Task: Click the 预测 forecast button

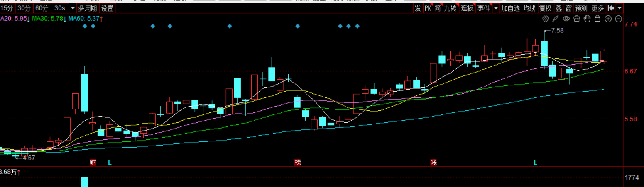Action: pyautogui.click(x=581, y=8)
